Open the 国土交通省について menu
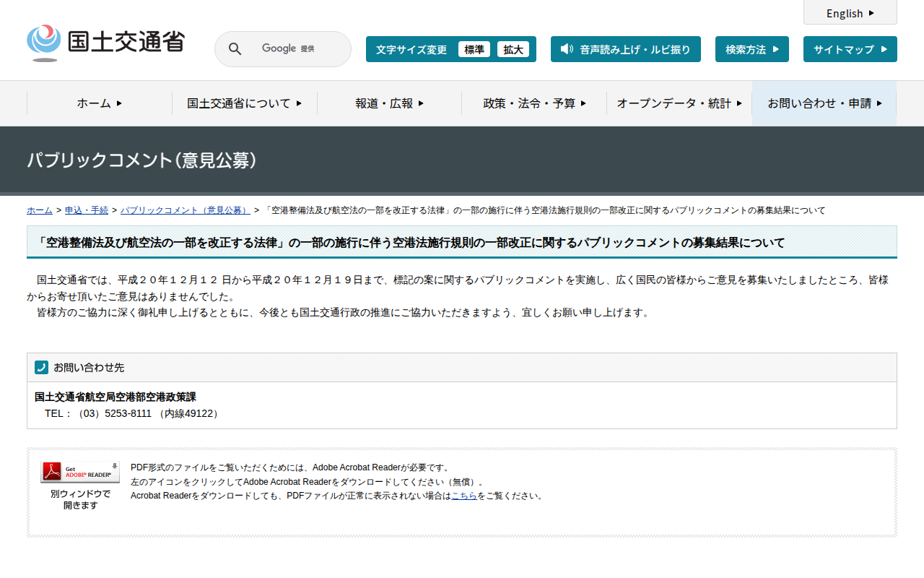The image size is (924, 578). click(245, 103)
